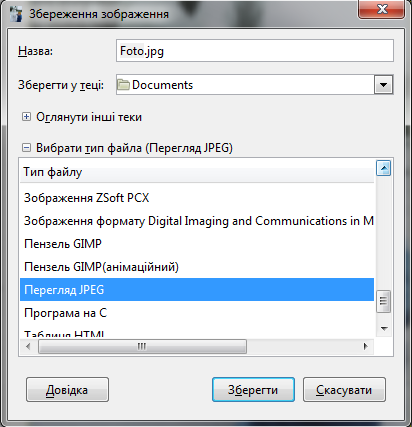412x427 pixels.
Task: Open the 'Зберегти у теці' dropdown arrow
Action: (383, 85)
